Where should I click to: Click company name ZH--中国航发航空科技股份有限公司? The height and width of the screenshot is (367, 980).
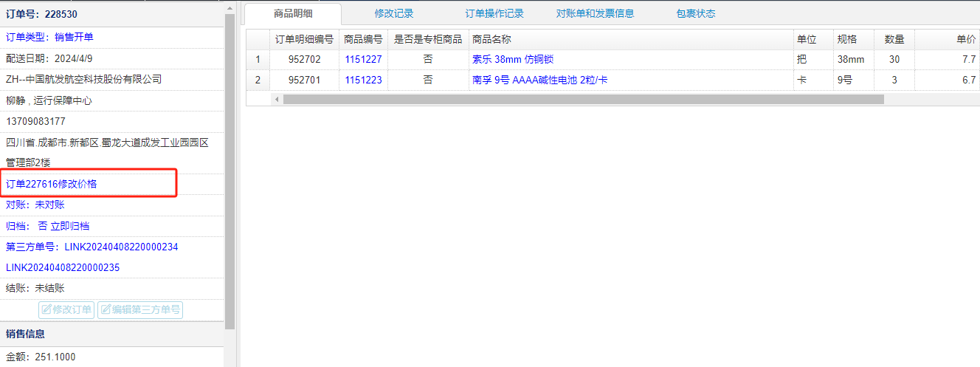[84, 79]
